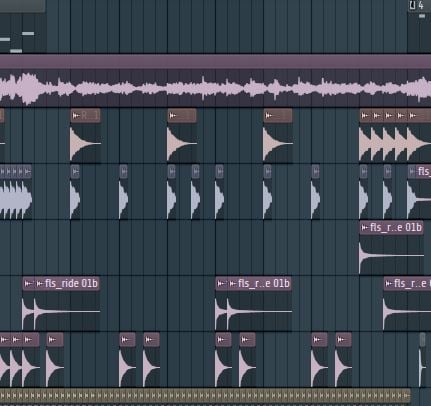431x406 pixels.
Task: Click the highest note in mini piano-roll preview
Action: 28,33
